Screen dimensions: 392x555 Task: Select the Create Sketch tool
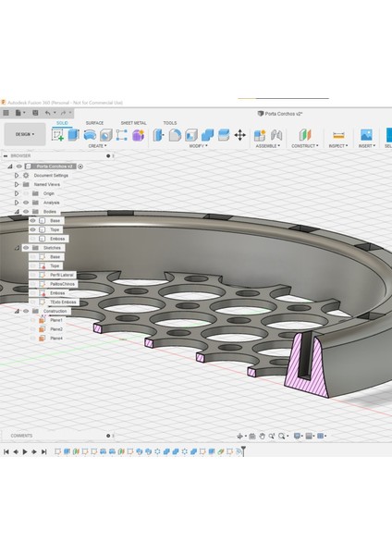coord(57,135)
